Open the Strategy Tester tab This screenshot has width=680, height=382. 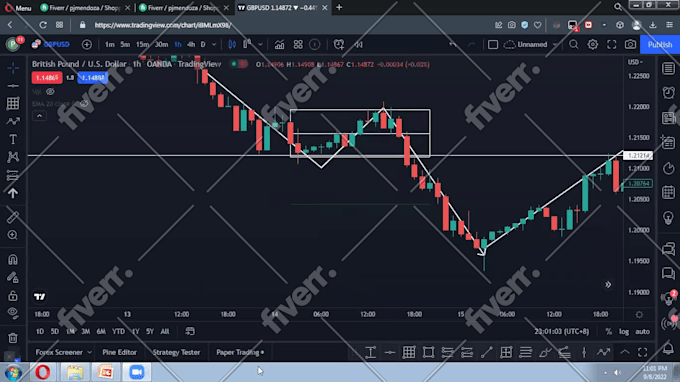pos(176,352)
